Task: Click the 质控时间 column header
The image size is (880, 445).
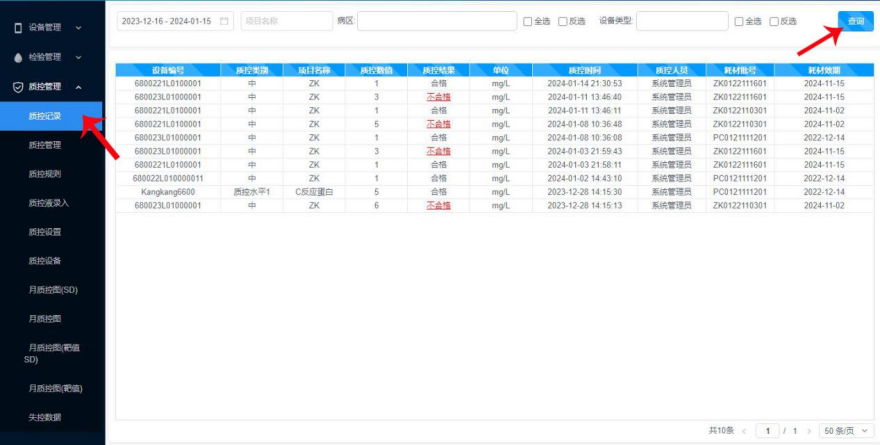Action: coord(585,70)
